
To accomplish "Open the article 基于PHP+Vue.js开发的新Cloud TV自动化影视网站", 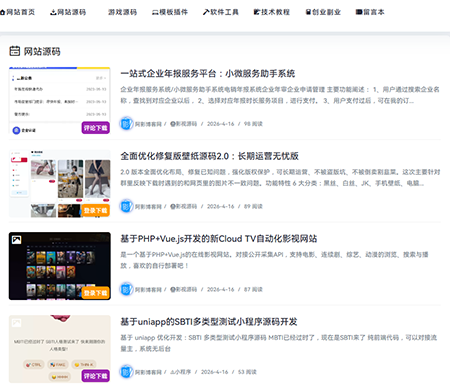I will coord(219,239).
